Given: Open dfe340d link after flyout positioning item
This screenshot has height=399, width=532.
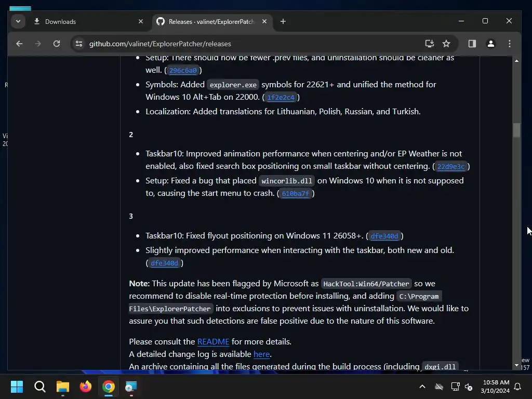Looking at the screenshot, I should point(384,236).
